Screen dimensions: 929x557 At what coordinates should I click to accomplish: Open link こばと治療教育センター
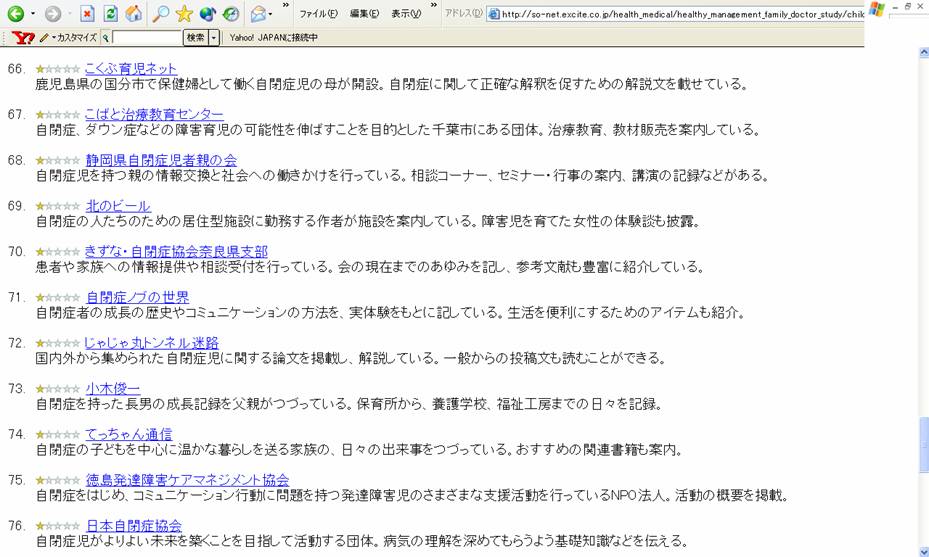154,114
